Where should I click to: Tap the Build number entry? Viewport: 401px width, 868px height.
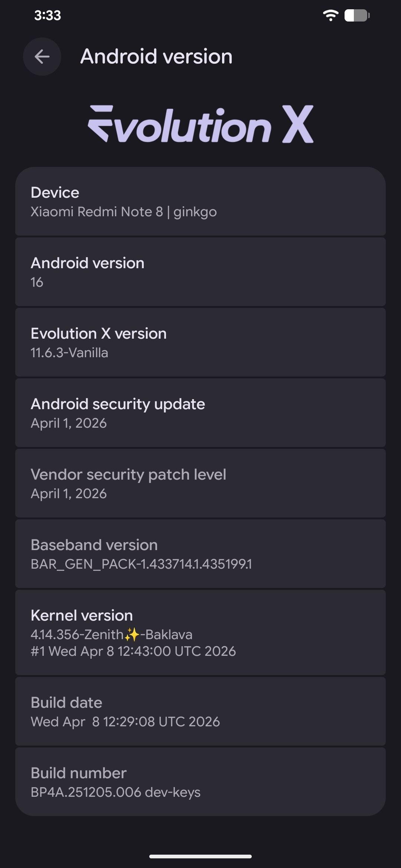(200, 782)
